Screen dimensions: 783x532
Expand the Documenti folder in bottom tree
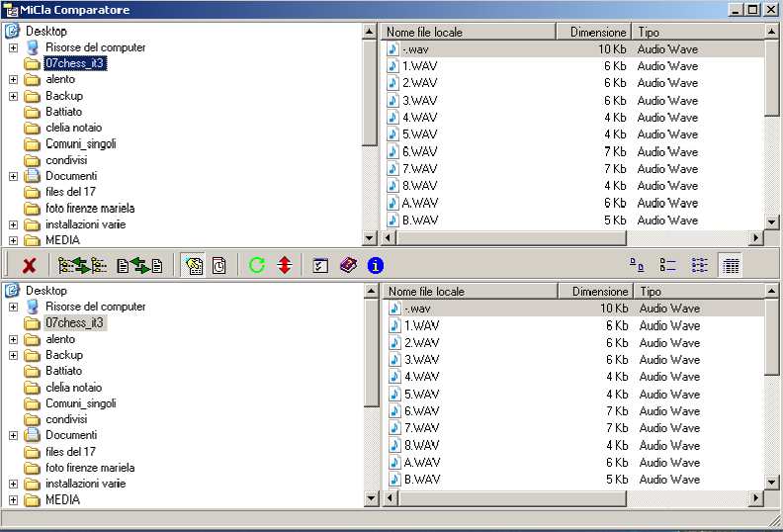click(13, 435)
